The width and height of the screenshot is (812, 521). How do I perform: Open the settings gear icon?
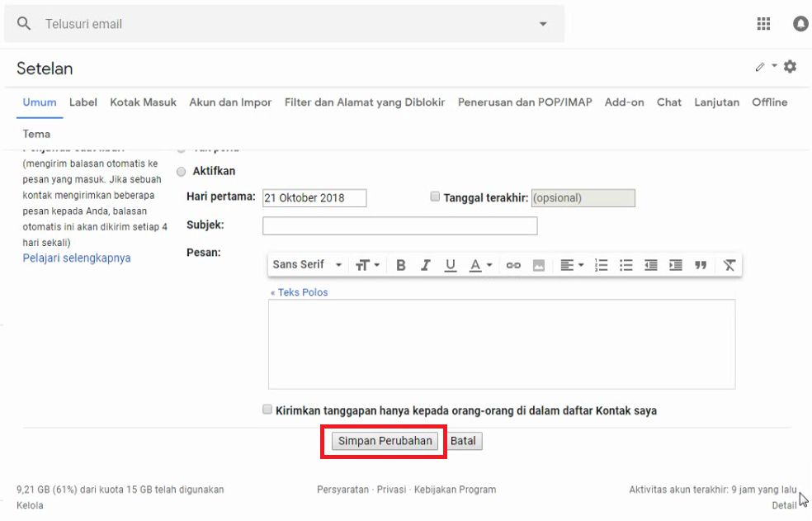790,66
